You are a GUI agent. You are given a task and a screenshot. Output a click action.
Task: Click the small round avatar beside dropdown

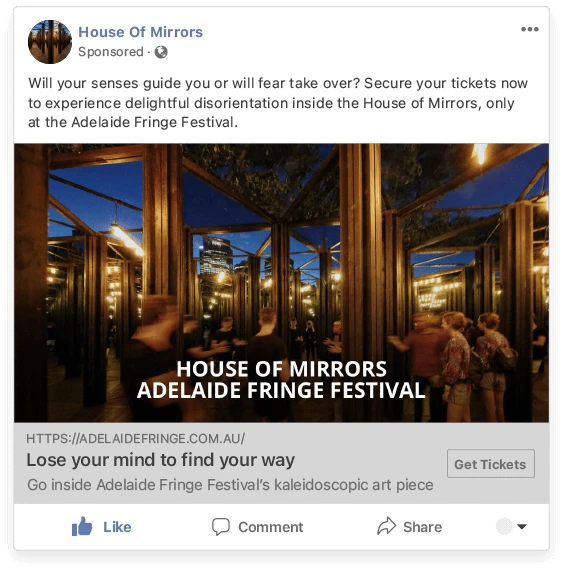(504, 526)
